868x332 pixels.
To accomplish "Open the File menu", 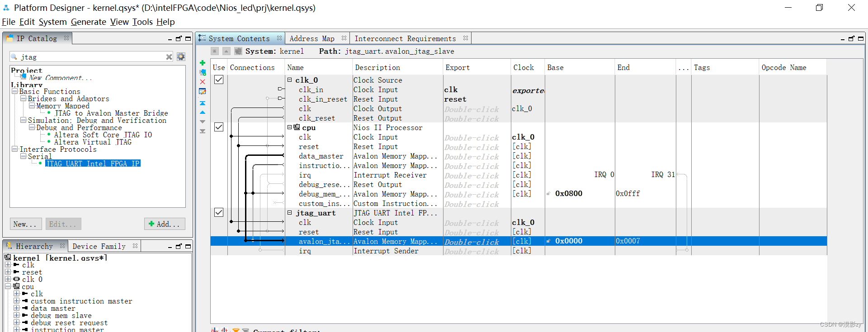I will tap(9, 22).
